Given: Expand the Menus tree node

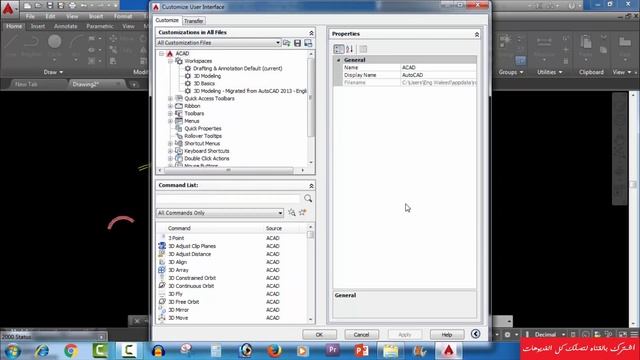Looking at the screenshot, I should click(170, 121).
